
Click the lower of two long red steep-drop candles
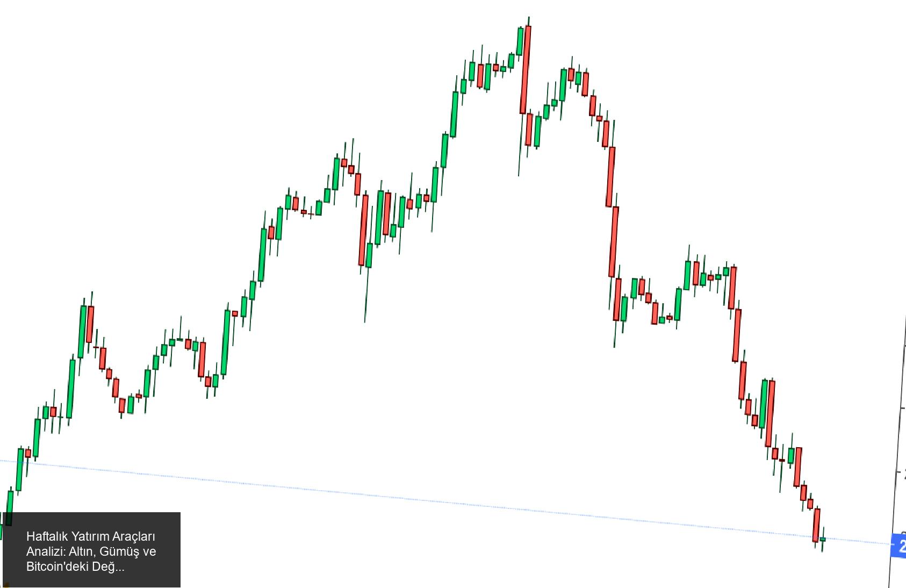[614, 241]
